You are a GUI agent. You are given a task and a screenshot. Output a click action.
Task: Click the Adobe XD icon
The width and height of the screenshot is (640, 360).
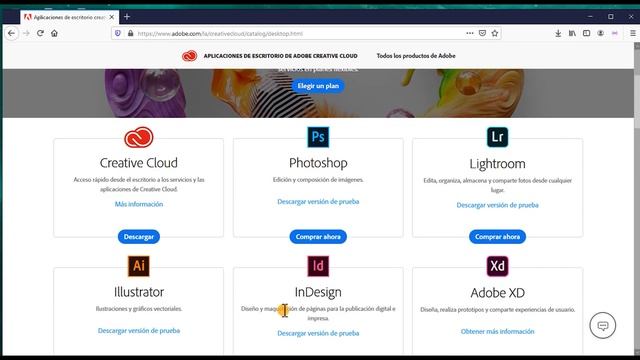point(497,266)
